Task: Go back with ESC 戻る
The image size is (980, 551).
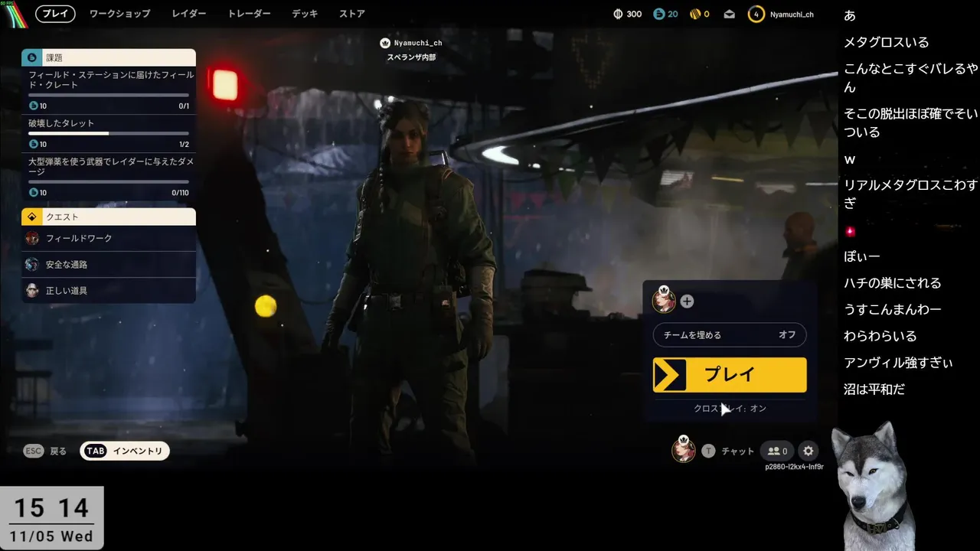Action: click(45, 452)
